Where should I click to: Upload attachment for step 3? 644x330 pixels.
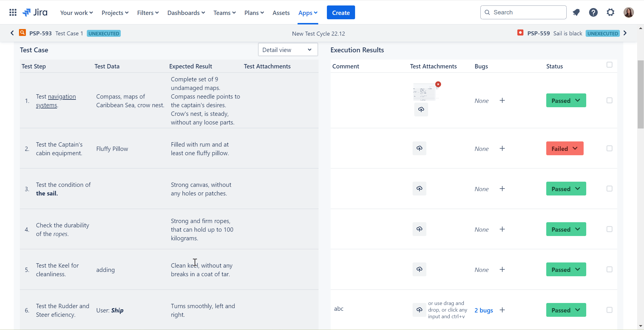(x=419, y=189)
